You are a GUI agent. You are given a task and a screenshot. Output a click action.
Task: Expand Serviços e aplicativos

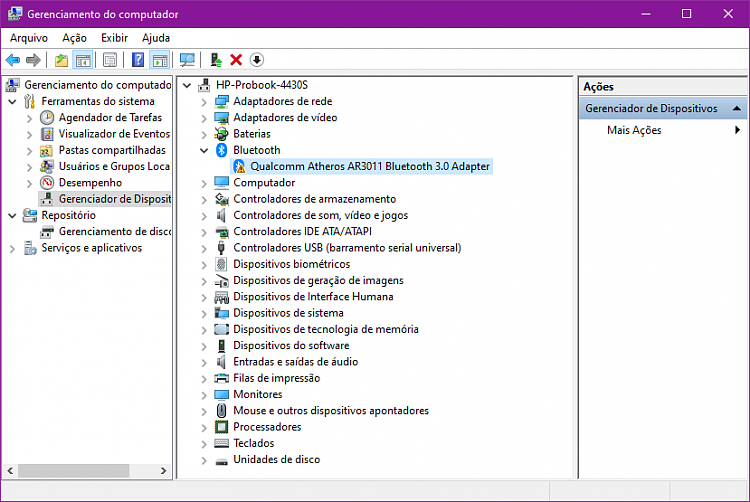click(12, 248)
